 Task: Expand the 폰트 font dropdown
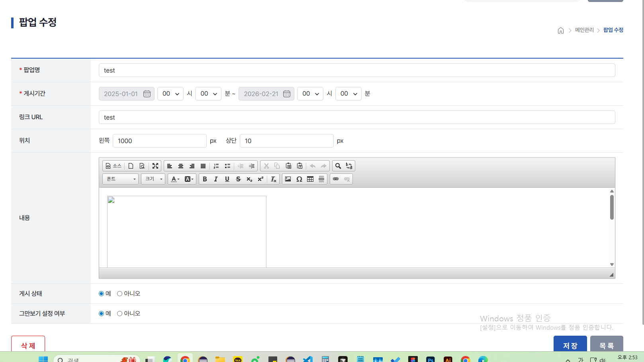(x=121, y=179)
